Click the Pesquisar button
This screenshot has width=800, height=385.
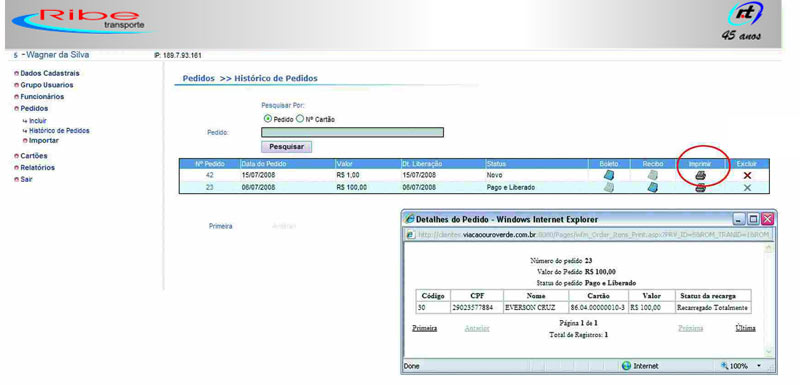coord(286,147)
